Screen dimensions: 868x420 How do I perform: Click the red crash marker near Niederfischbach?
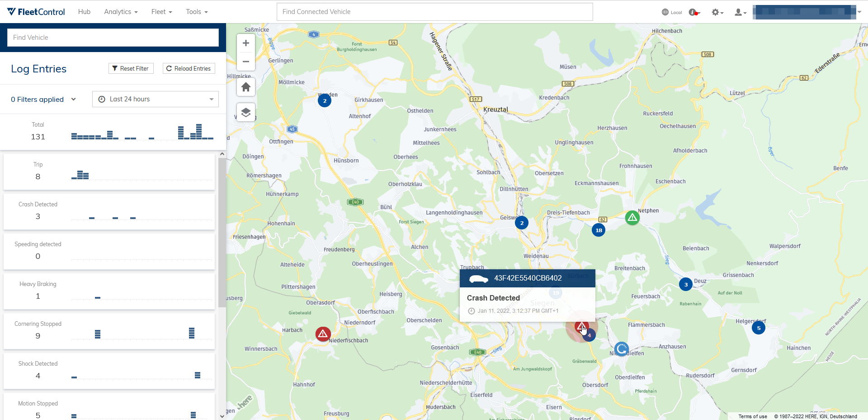pyautogui.click(x=323, y=334)
